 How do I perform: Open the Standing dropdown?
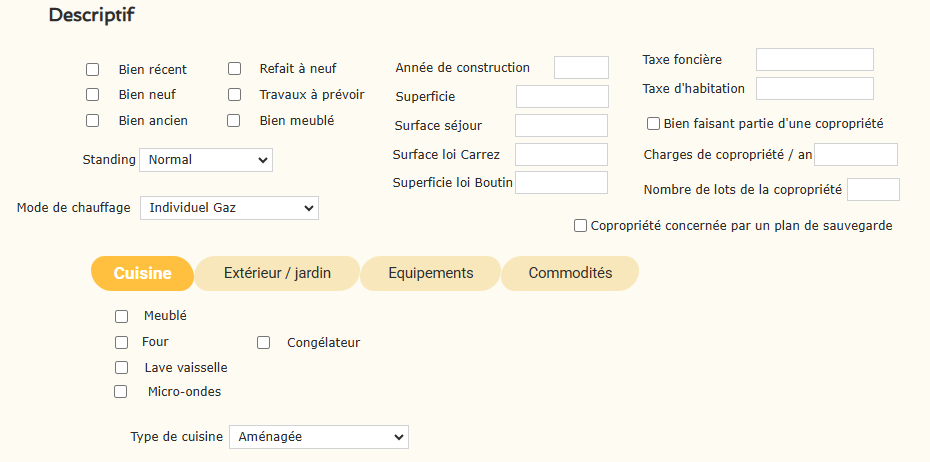tap(205, 160)
